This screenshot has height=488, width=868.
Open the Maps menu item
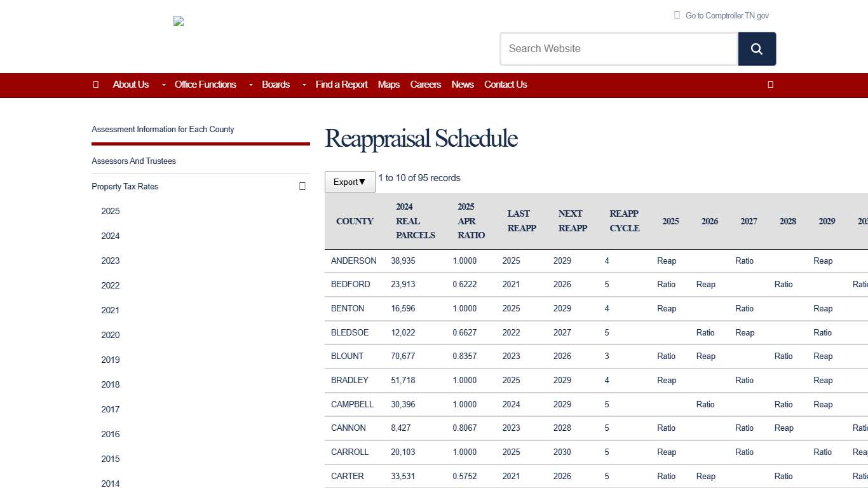388,85
